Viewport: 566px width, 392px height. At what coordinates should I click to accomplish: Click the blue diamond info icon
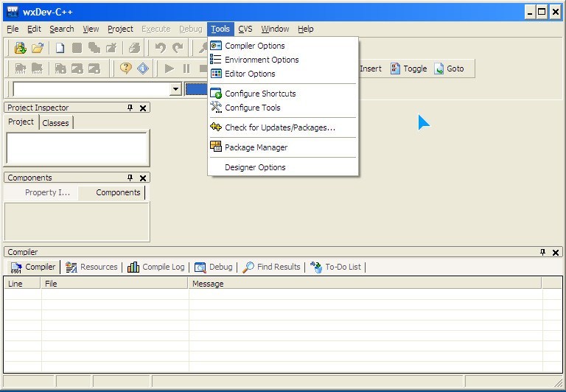pos(143,69)
